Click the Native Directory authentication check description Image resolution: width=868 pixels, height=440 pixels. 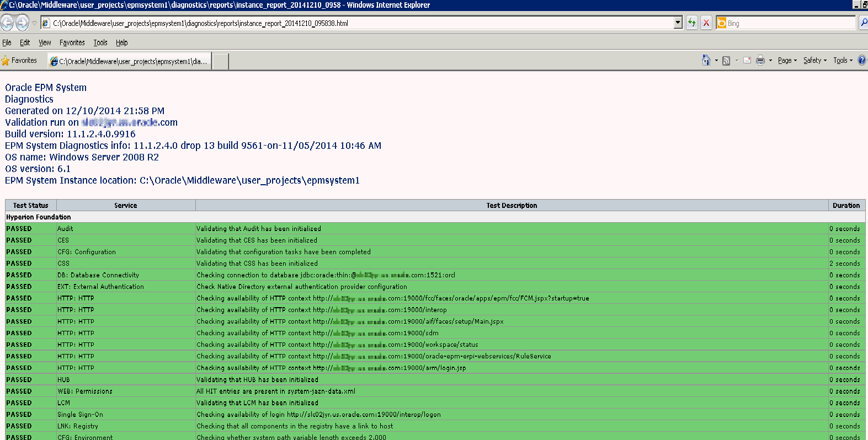point(302,286)
